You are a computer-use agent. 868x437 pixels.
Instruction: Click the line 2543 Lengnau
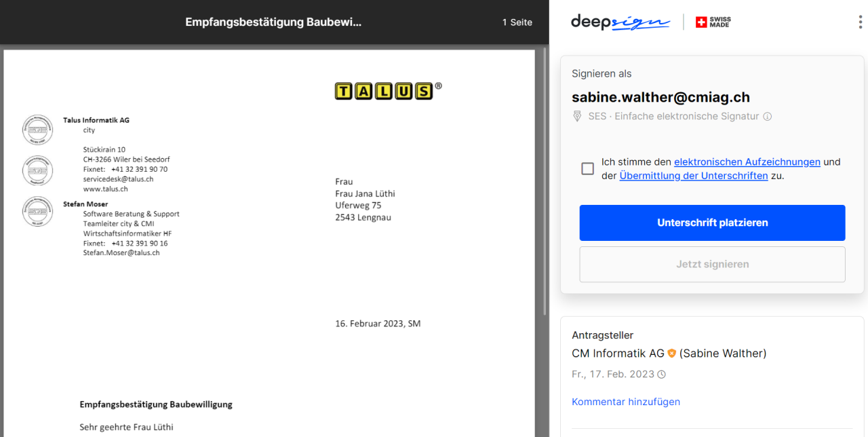[x=363, y=217]
